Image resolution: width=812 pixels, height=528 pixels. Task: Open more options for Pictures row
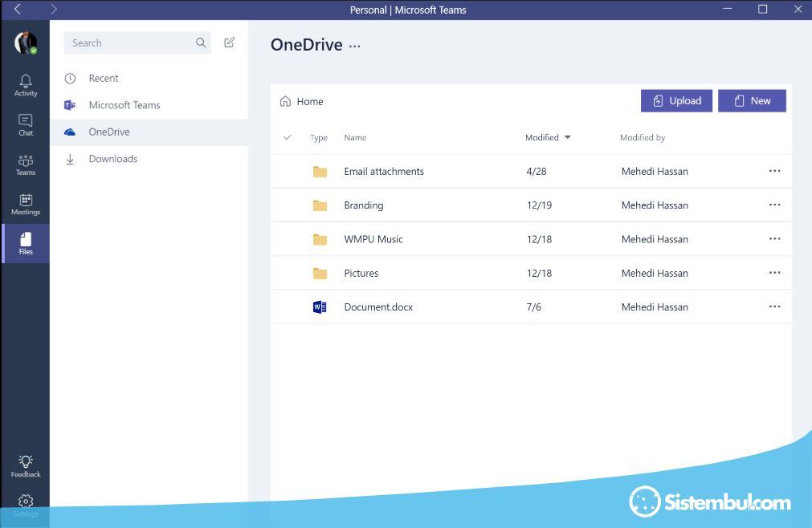(775, 273)
